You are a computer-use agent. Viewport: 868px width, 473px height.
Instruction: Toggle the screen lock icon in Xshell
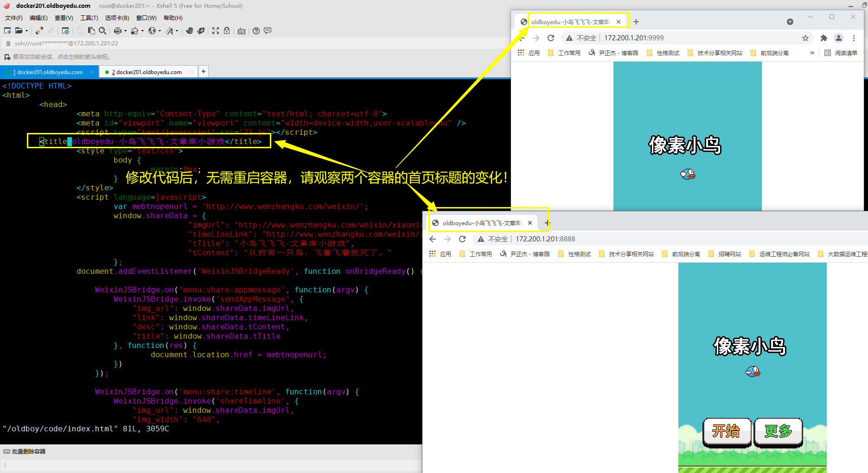pyautogui.click(x=227, y=31)
